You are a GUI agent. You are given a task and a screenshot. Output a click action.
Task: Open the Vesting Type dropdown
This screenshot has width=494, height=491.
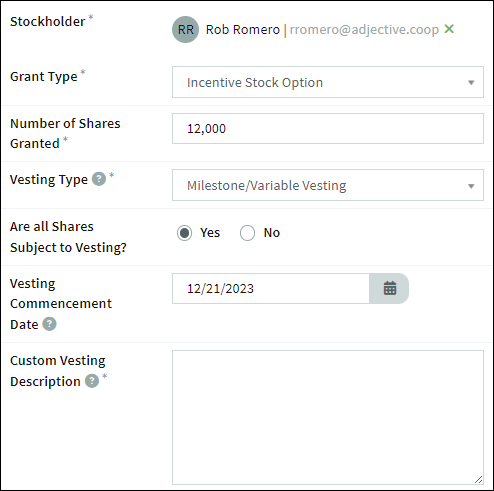tap(328, 185)
